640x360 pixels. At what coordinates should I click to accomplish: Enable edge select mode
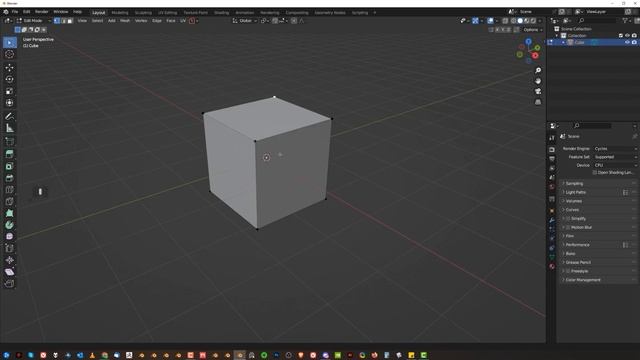click(63, 21)
